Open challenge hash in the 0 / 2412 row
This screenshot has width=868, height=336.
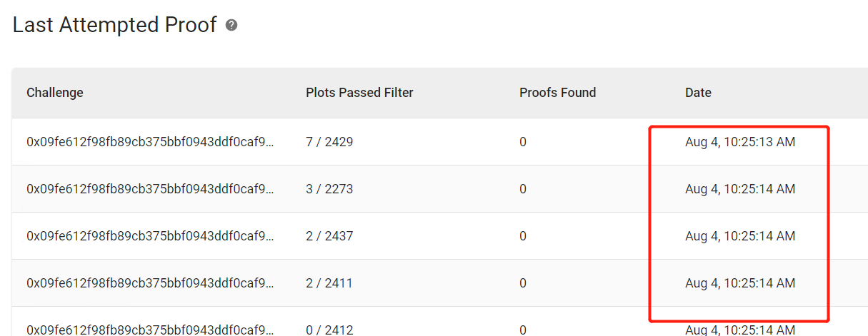(150, 330)
